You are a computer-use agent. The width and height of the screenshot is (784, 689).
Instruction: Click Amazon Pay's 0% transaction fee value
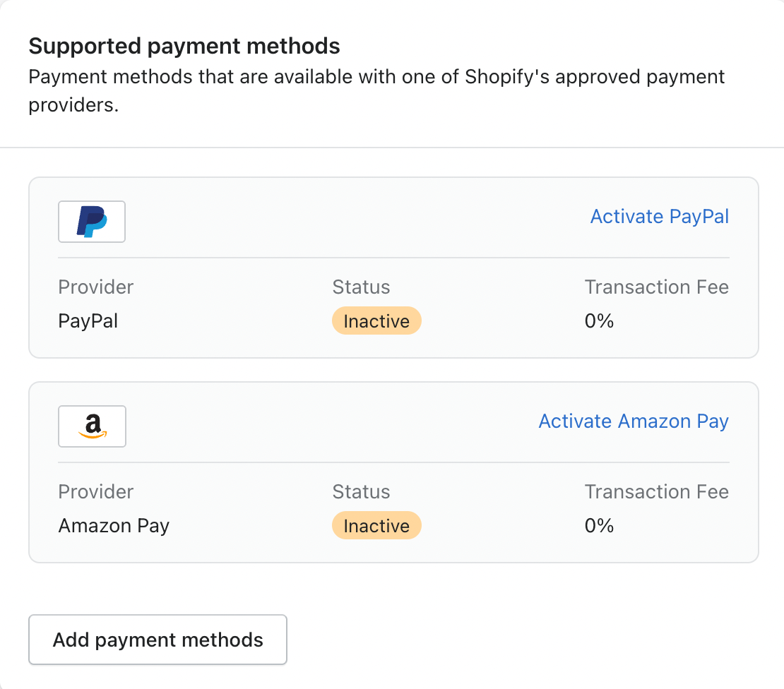[x=599, y=526]
